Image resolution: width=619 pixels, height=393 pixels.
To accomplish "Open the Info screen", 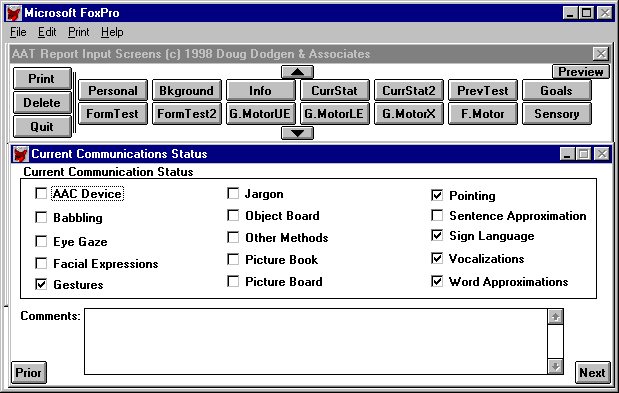I will click(261, 90).
